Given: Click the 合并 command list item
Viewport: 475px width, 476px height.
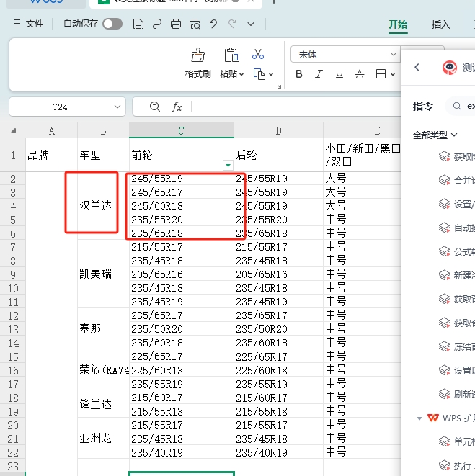Looking at the screenshot, I should [456, 180].
